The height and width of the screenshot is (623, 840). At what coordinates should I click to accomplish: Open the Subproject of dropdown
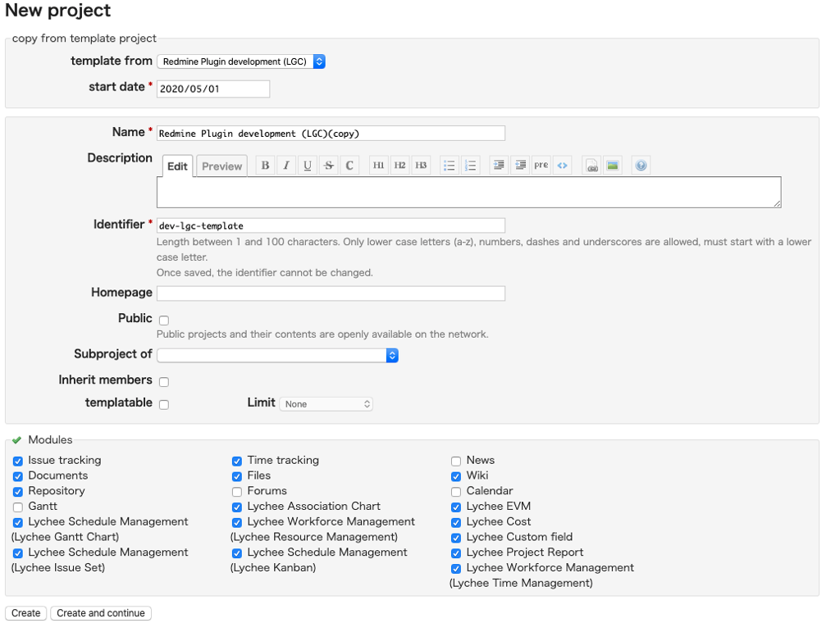coord(277,355)
